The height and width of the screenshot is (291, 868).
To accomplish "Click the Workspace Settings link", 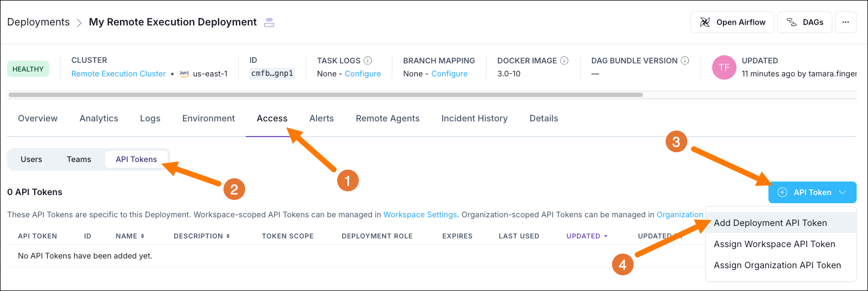I will [x=420, y=215].
